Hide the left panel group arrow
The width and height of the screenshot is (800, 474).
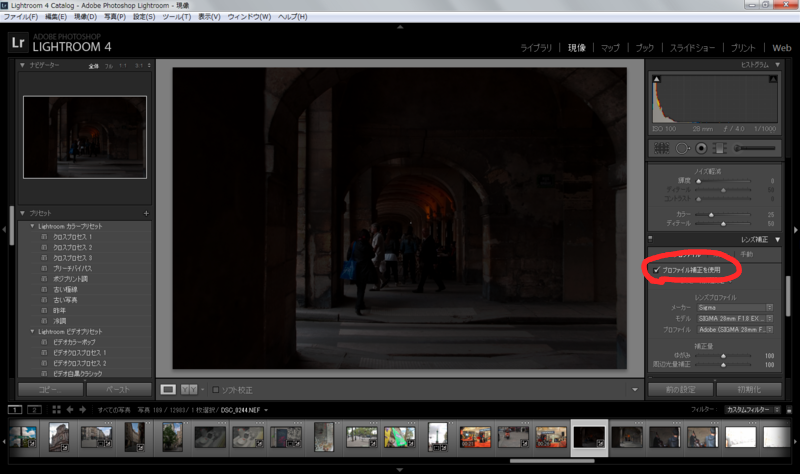[x=4, y=230]
